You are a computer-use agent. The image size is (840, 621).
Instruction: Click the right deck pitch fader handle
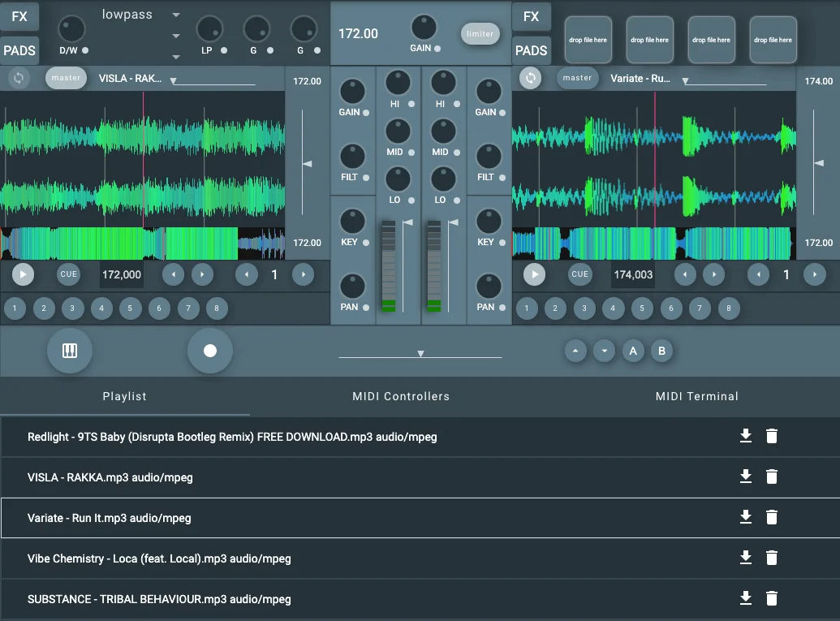819,163
